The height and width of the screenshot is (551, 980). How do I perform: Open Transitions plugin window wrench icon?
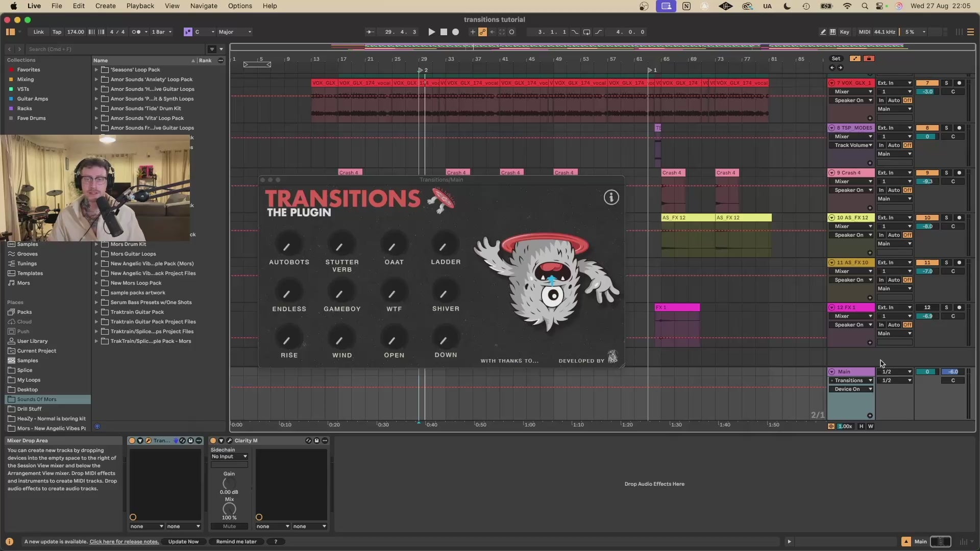[148, 440]
